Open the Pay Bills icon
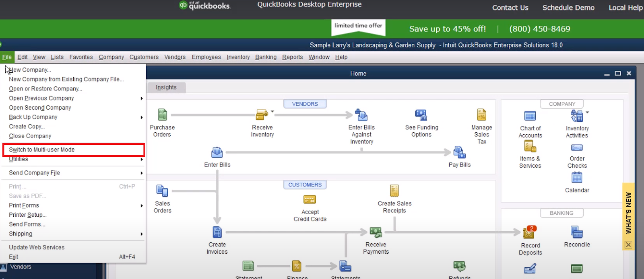 pos(459,153)
